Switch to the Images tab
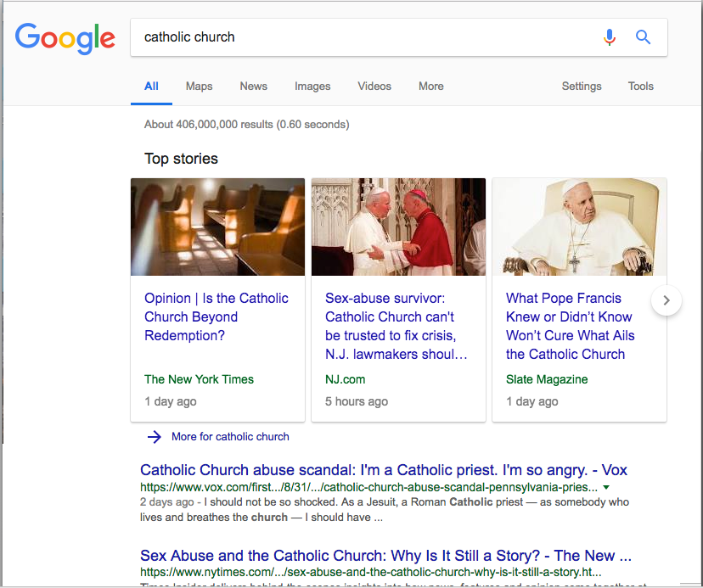703x588 pixels. [x=312, y=86]
